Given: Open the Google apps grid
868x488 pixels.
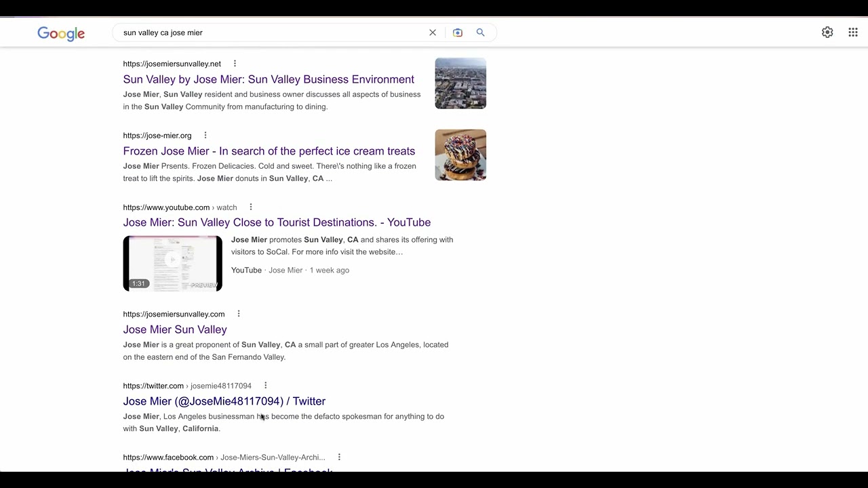Looking at the screenshot, I should click(x=853, y=33).
